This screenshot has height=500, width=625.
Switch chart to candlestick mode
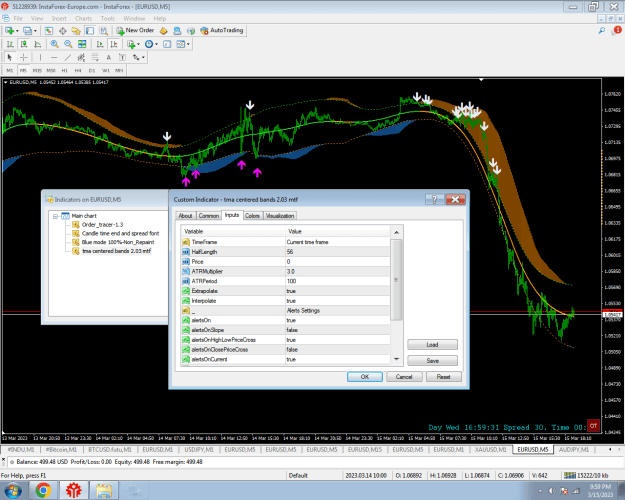[x=24, y=44]
